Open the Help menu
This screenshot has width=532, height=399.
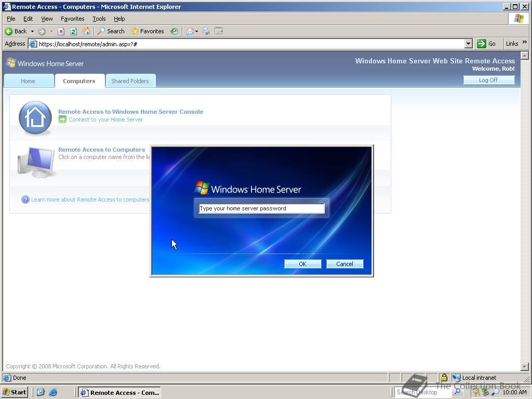point(119,19)
